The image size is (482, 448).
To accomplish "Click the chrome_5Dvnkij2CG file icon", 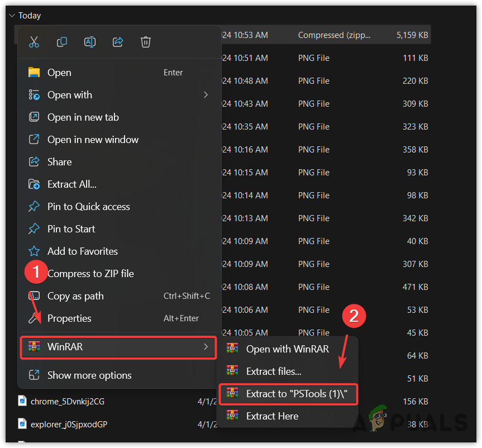I will click(22, 401).
